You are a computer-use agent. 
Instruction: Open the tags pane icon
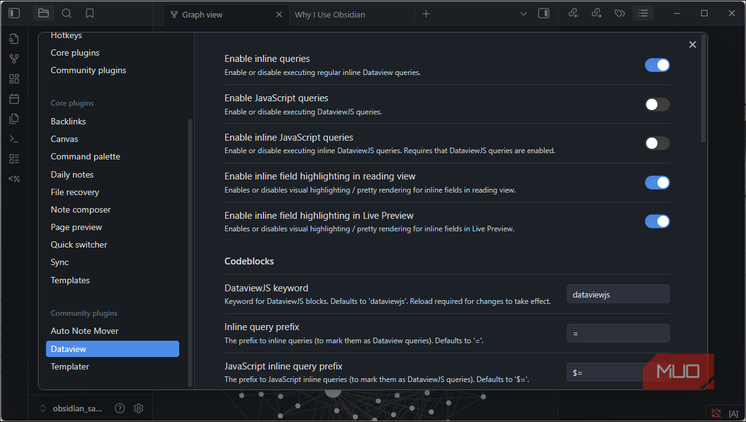point(619,13)
